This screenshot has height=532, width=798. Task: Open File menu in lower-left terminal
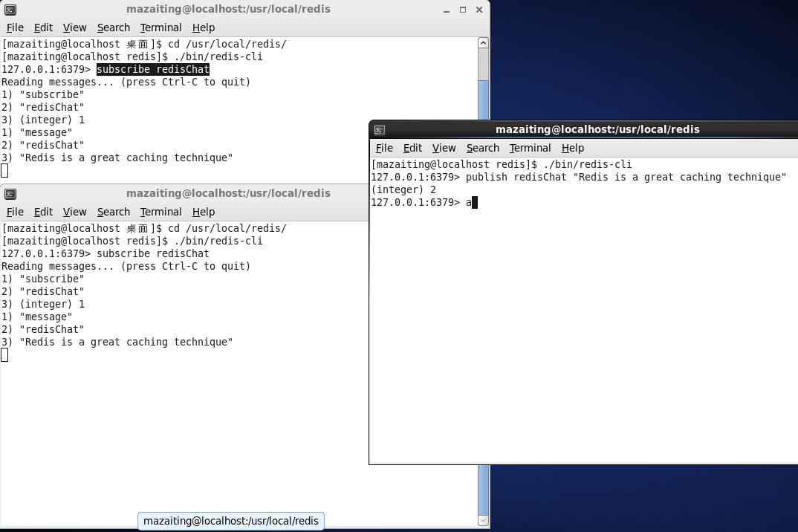click(15, 212)
